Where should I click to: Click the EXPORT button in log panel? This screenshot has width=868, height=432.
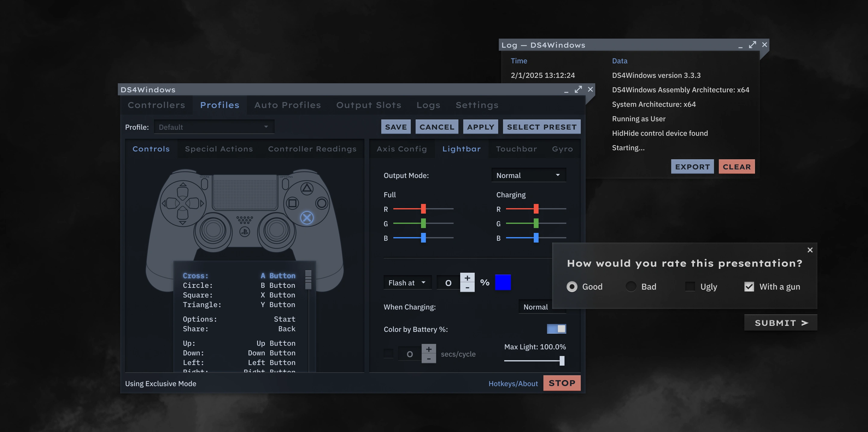692,166
